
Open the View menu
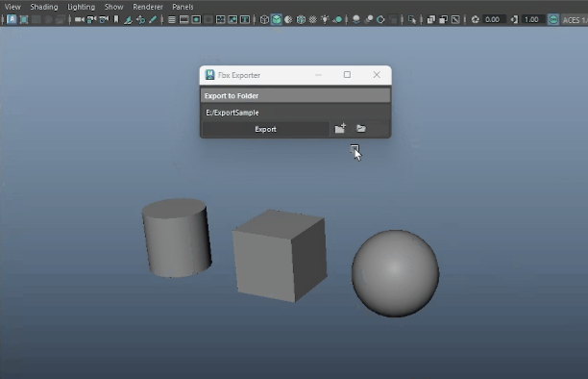[x=12, y=7]
